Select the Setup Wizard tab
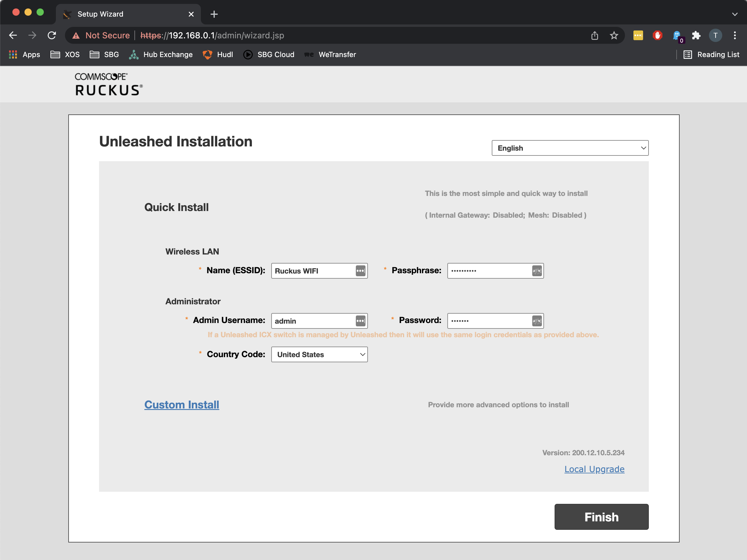 tap(128, 14)
